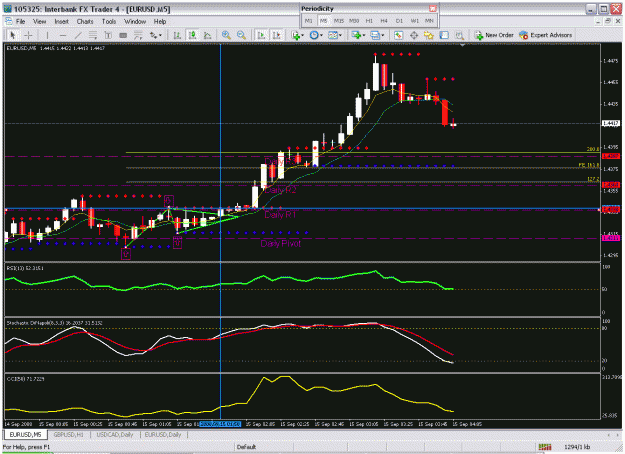The width and height of the screenshot is (625, 454).
Task: Click the Default profile in status bar
Action: 246,447
